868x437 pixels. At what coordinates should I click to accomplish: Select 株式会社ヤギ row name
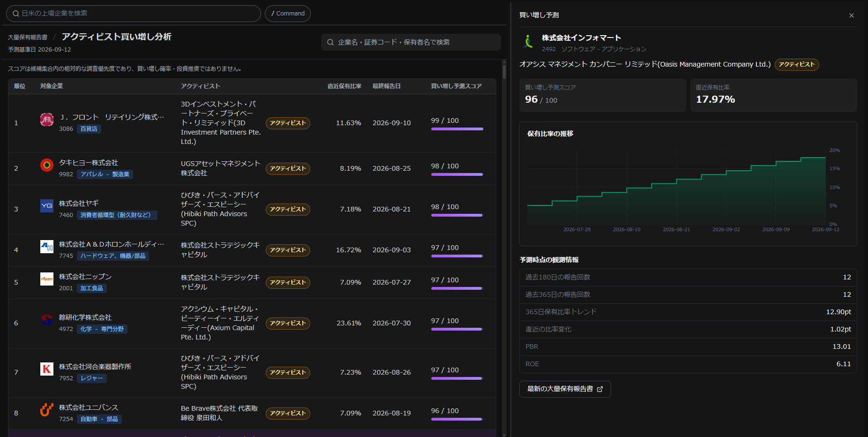click(79, 203)
